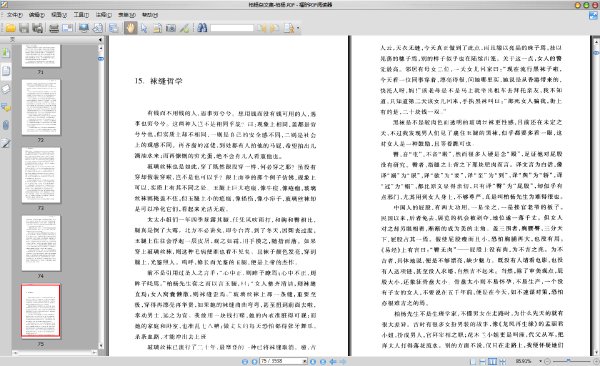Viewport: 600px width, 366px height.
Task: Go to next page button
Action: (x=313, y=361)
